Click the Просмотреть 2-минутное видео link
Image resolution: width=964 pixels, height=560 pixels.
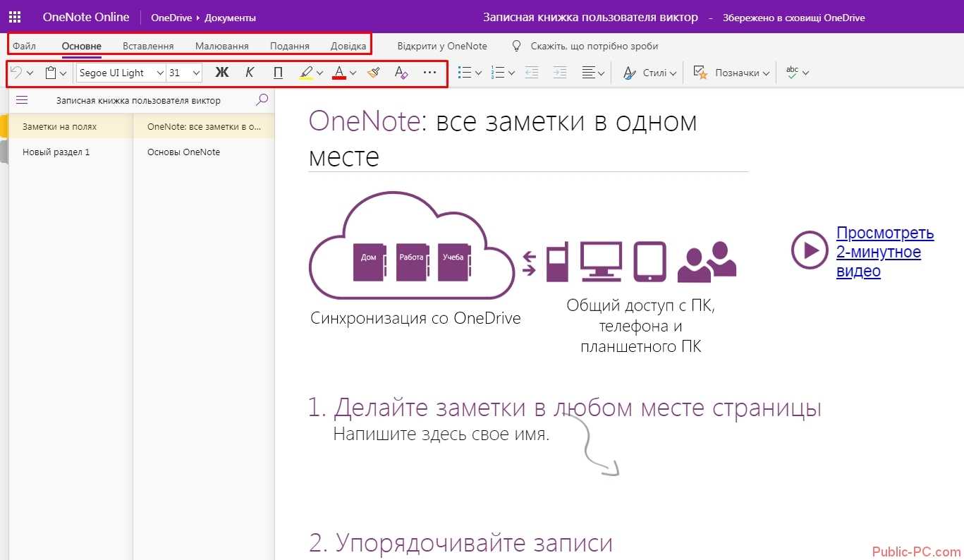pos(884,252)
